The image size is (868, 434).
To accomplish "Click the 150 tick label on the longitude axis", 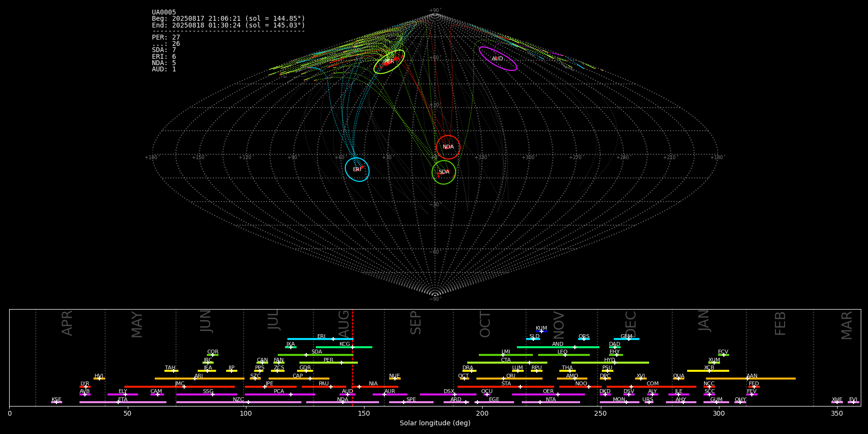I will point(364,414).
